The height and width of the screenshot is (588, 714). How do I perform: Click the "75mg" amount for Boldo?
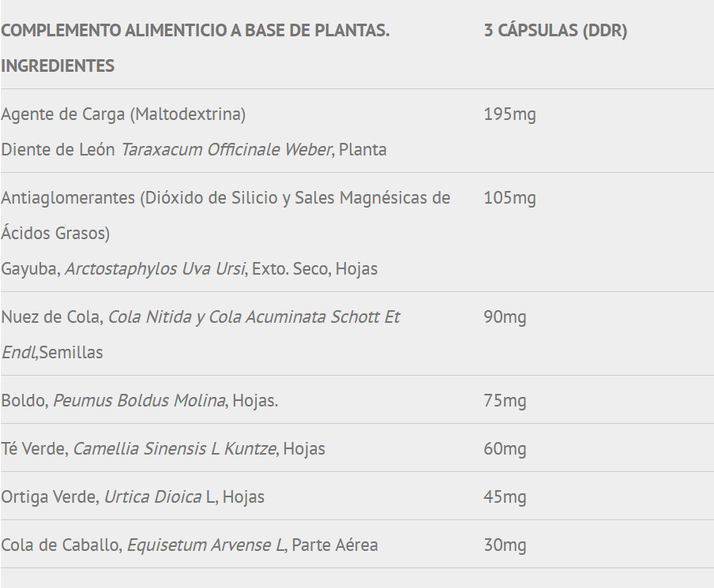pyautogui.click(x=505, y=401)
